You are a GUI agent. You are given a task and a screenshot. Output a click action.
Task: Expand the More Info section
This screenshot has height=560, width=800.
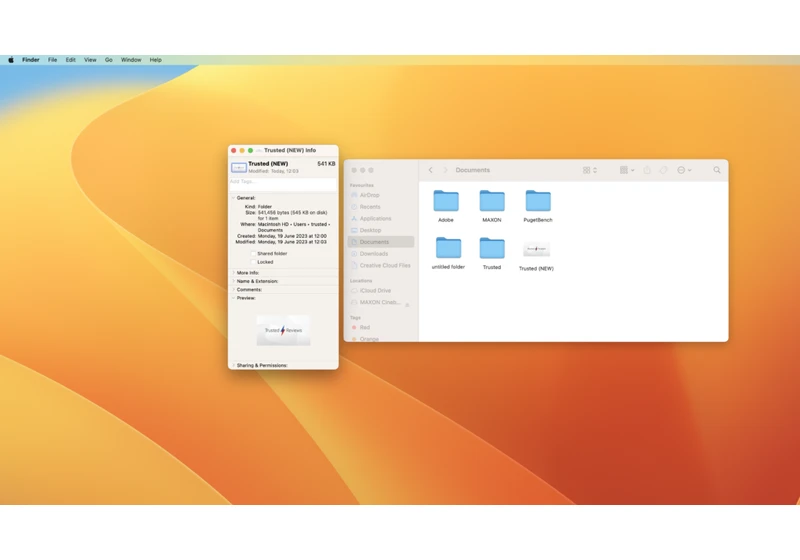coord(233,273)
